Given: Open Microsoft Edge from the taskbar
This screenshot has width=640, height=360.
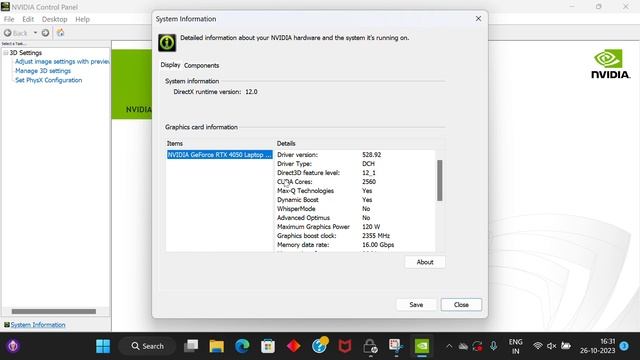Looking at the screenshot, I should click(242, 346).
